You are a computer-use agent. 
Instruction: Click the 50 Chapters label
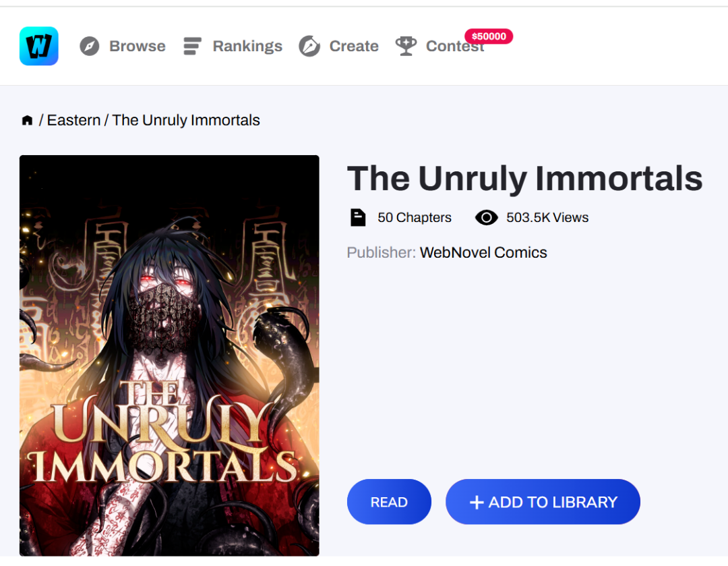point(414,217)
